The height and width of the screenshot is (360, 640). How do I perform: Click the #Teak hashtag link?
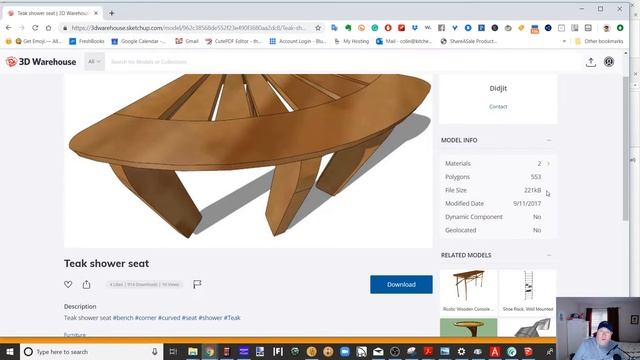[232, 318]
